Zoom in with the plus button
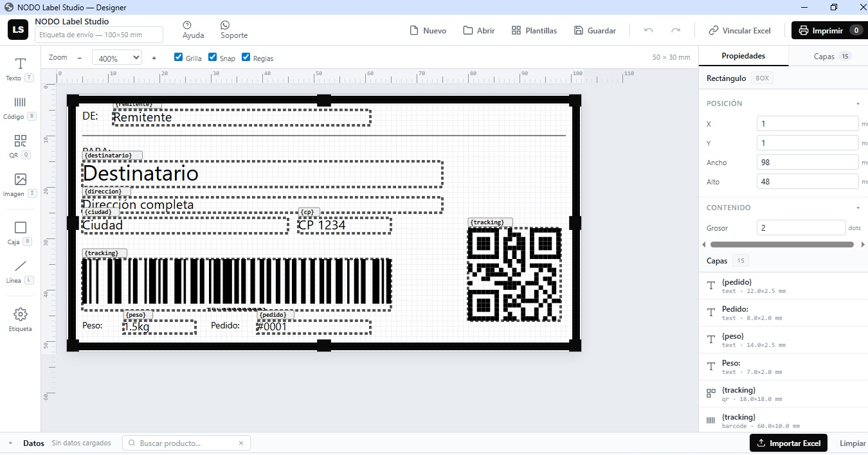This screenshot has width=868, height=455. click(154, 58)
